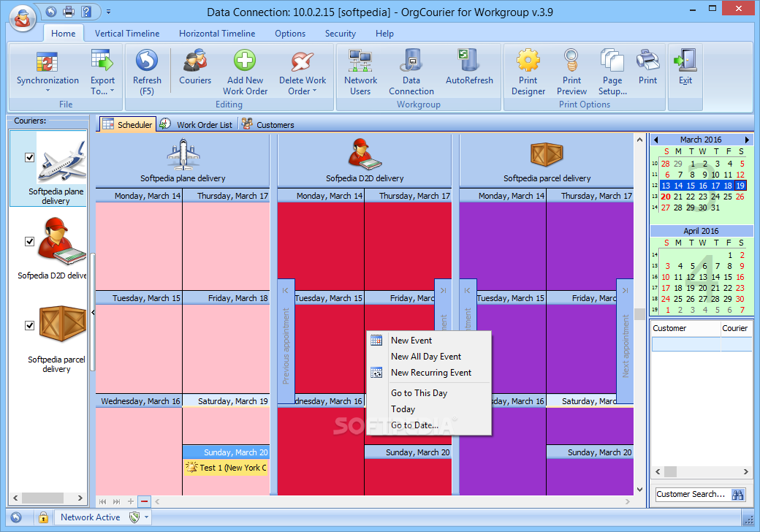Choose Today from context menu
The width and height of the screenshot is (760, 532).
point(429,409)
